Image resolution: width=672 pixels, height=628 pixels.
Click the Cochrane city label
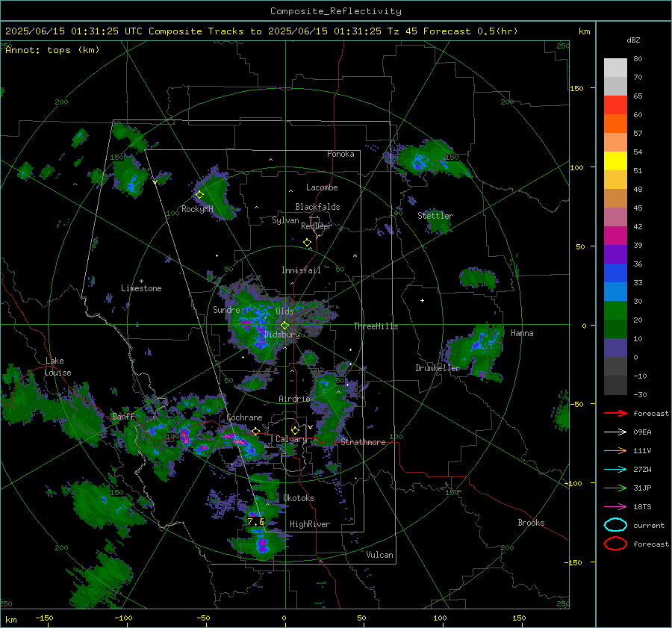[244, 417]
